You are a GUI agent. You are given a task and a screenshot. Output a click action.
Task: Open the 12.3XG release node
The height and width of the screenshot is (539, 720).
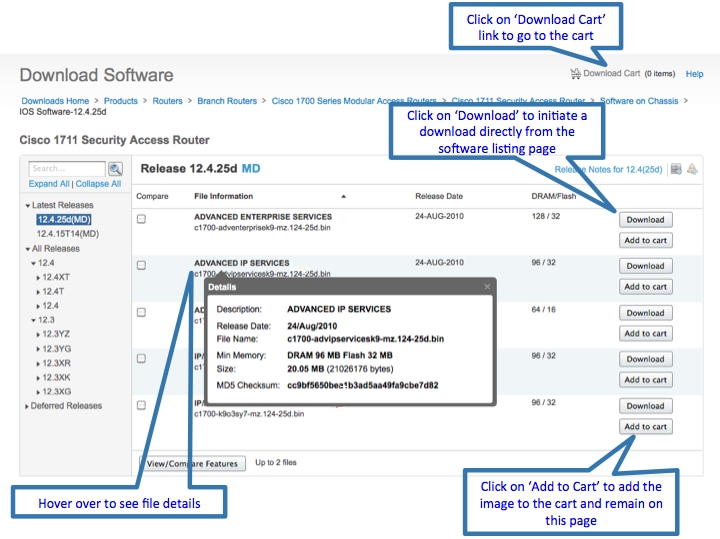click(56, 392)
